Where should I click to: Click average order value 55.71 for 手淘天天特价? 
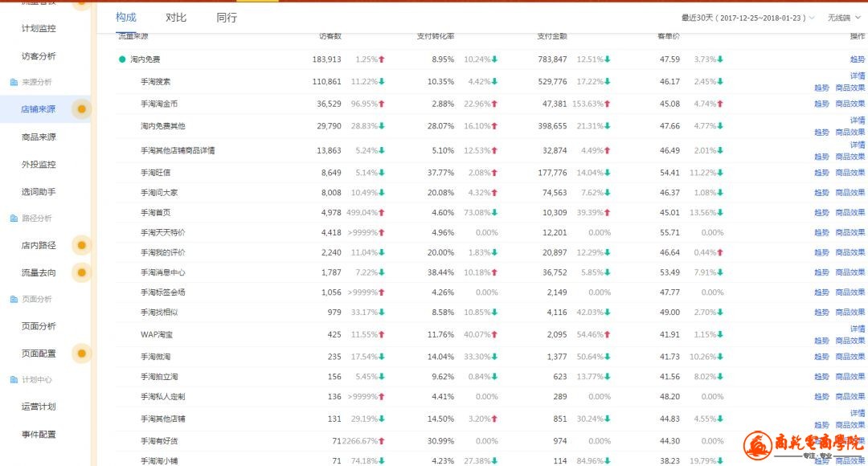(669, 232)
